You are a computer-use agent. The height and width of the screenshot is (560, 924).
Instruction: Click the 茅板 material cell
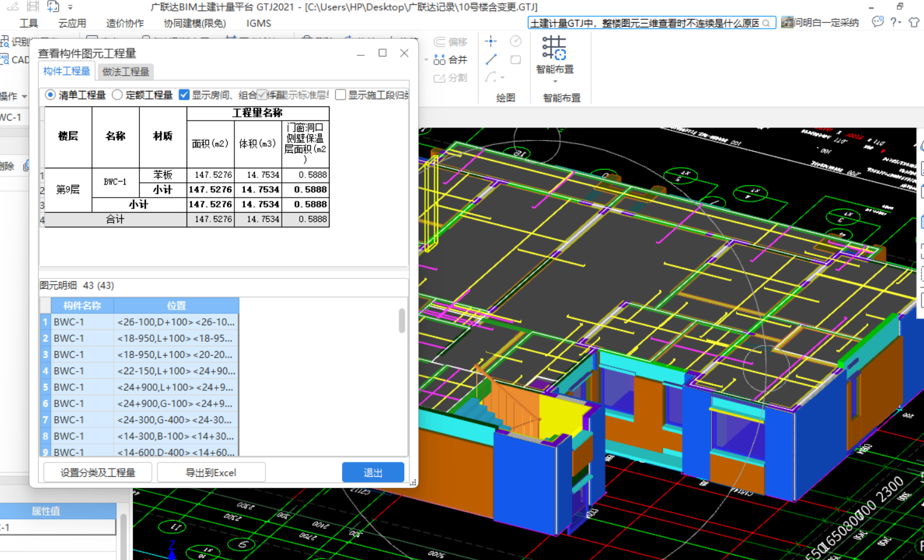163,175
